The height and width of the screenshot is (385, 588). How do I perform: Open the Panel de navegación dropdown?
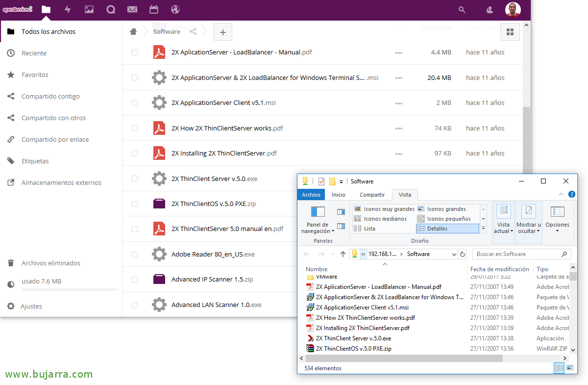[318, 228]
